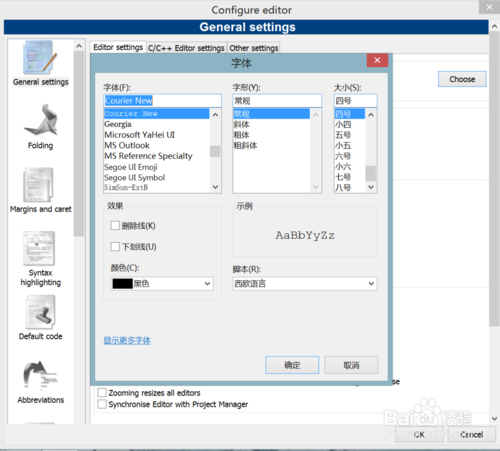This screenshot has width=500, height=451.
Task: Open the 脚本(R) script dropdown
Action: coord(305,284)
